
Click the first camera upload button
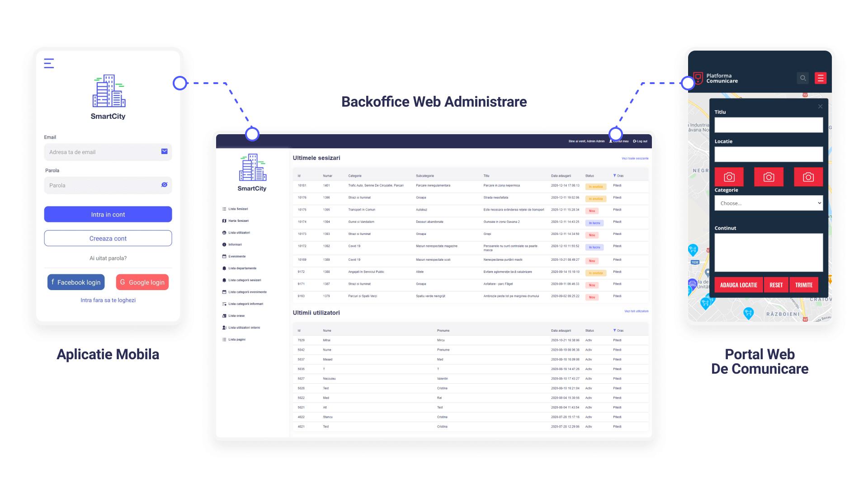(729, 177)
